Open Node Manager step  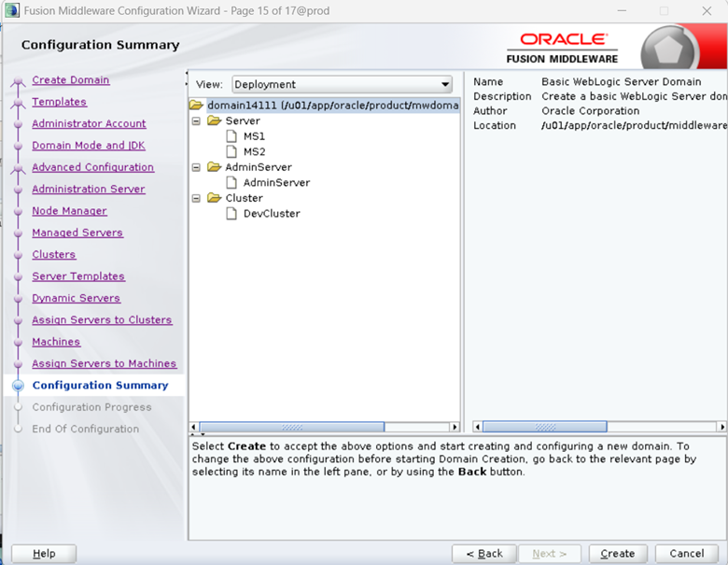point(69,211)
